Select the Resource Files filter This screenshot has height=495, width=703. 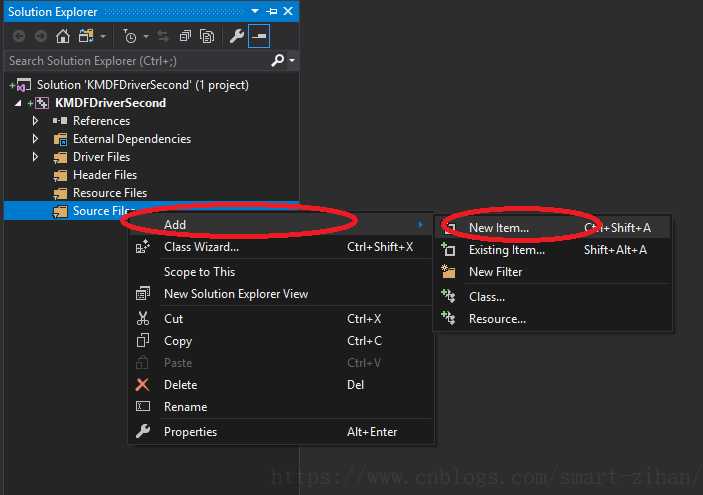110,192
